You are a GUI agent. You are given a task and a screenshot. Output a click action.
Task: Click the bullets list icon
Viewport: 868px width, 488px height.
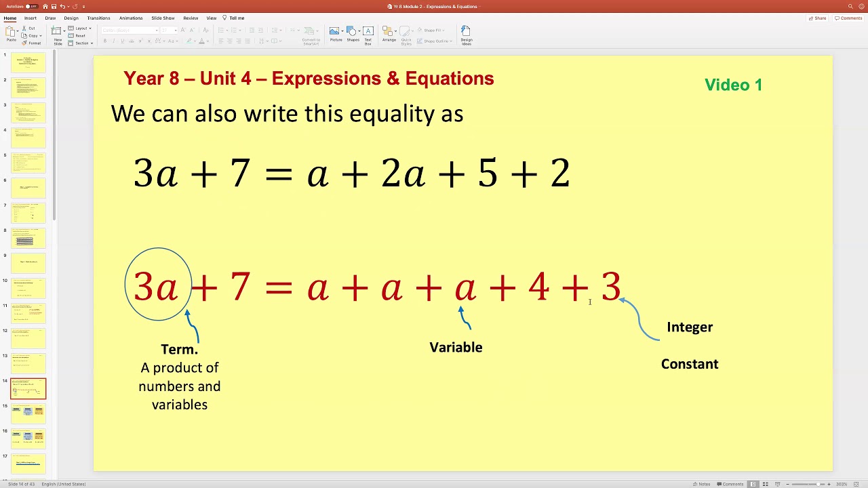tap(220, 30)
